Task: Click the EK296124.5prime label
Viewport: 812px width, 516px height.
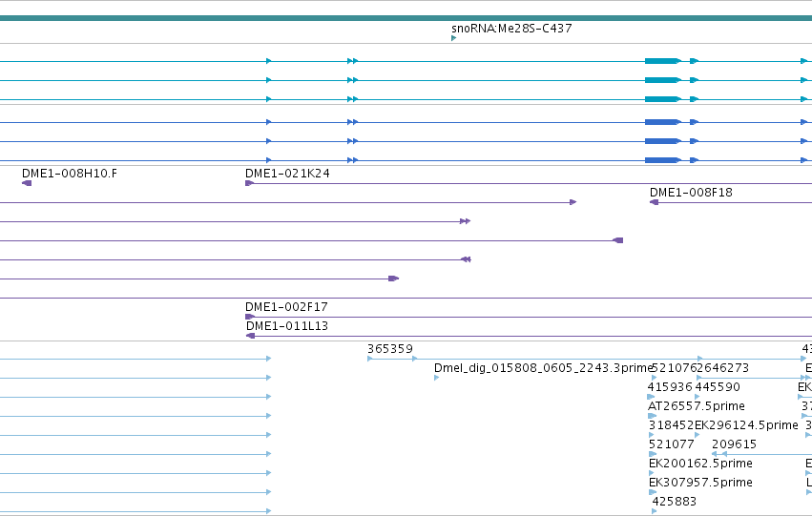Action: [x=746, y=425]
